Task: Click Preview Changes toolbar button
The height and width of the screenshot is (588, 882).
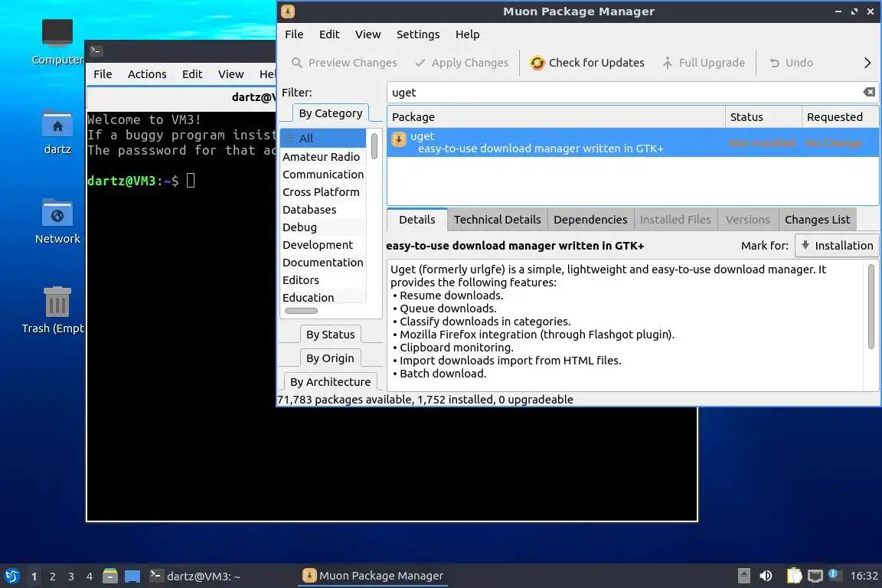Action: pos(345,63)
